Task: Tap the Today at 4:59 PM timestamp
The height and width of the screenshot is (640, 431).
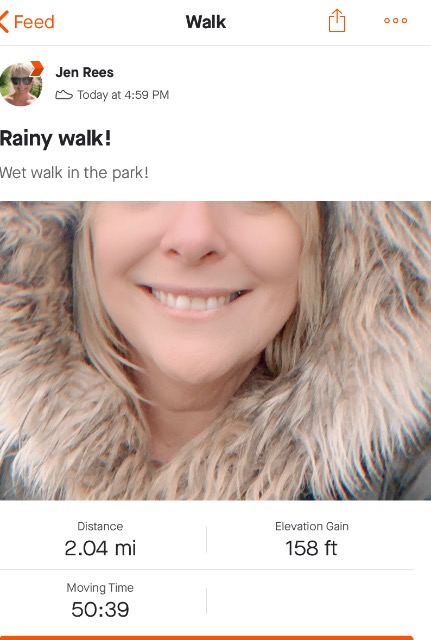Action: 123,95
